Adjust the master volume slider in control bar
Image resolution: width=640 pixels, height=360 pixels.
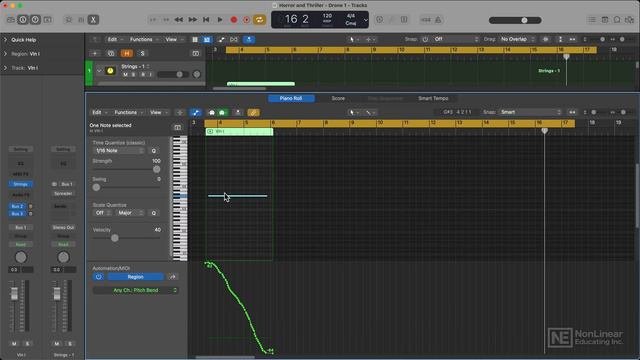[515, 20]
